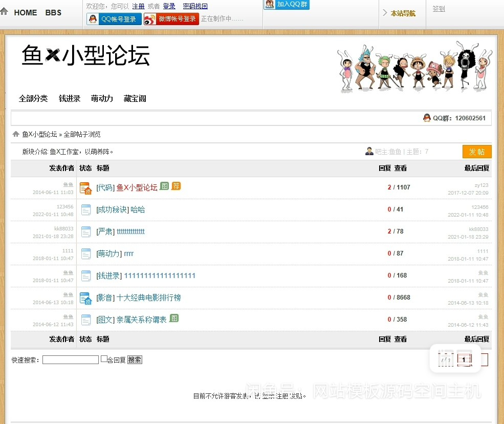Screen dimensions: 504x424
Task: Click the home icon beside HOME
Action: (4, 11)
